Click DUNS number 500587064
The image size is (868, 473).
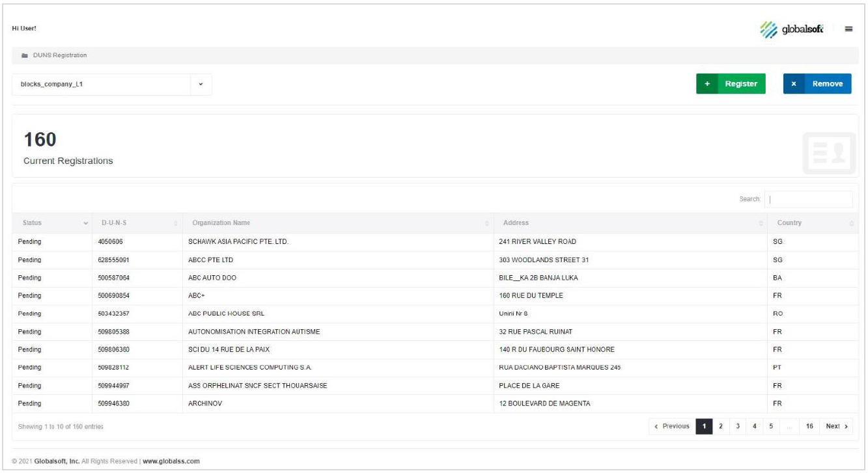point(113,278)
